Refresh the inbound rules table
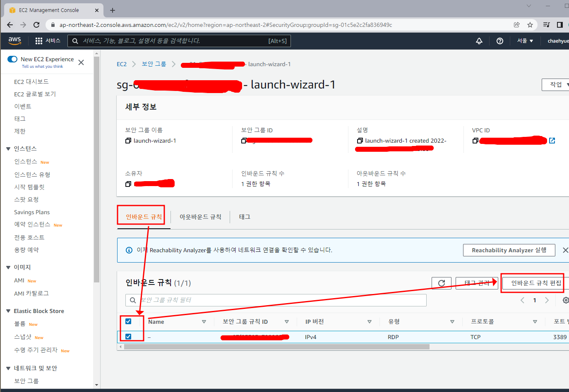 point(441,283)
